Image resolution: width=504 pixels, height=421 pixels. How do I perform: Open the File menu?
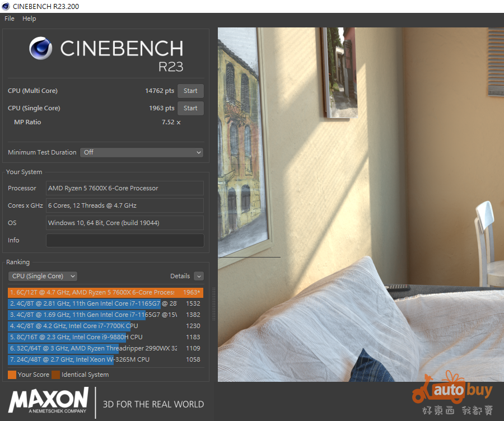(10, 18)
